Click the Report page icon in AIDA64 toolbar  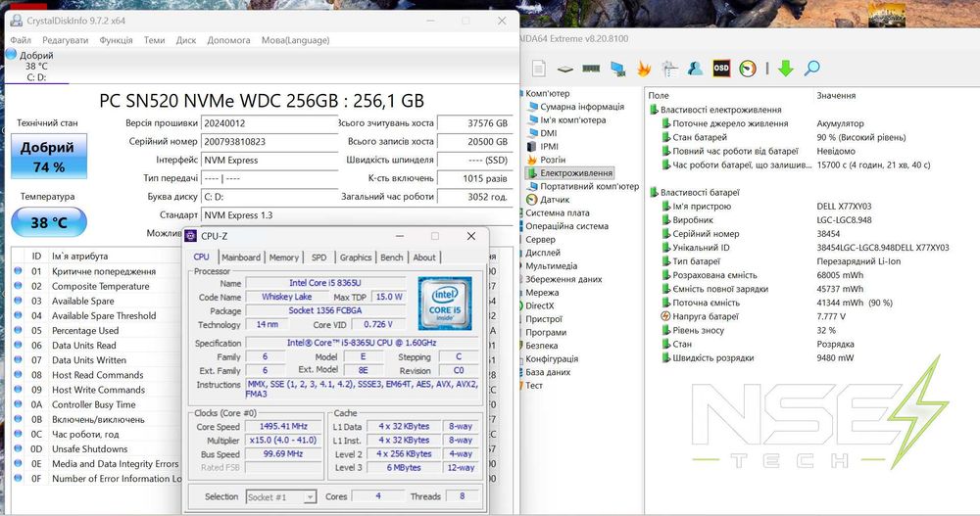point(539,69)
